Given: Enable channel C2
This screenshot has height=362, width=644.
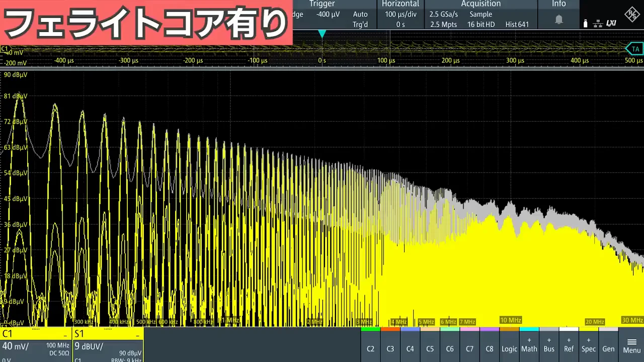Looking at the screenshot, I should coord(370,345).
